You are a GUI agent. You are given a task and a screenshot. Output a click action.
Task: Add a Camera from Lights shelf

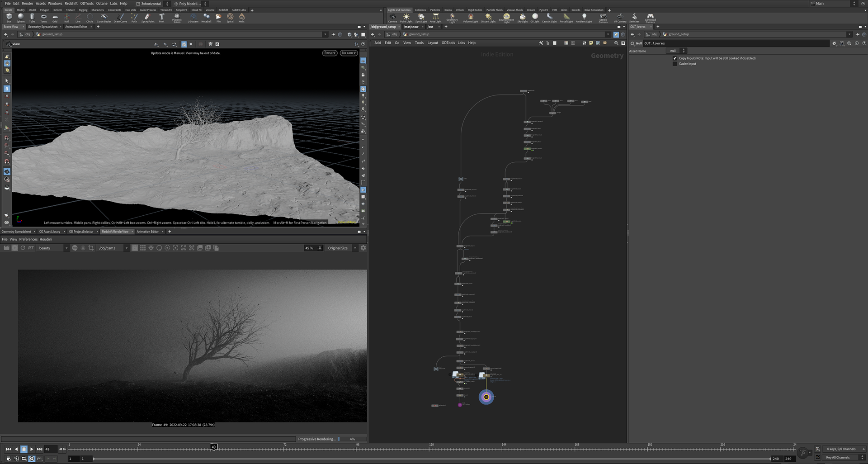[392, 18]
